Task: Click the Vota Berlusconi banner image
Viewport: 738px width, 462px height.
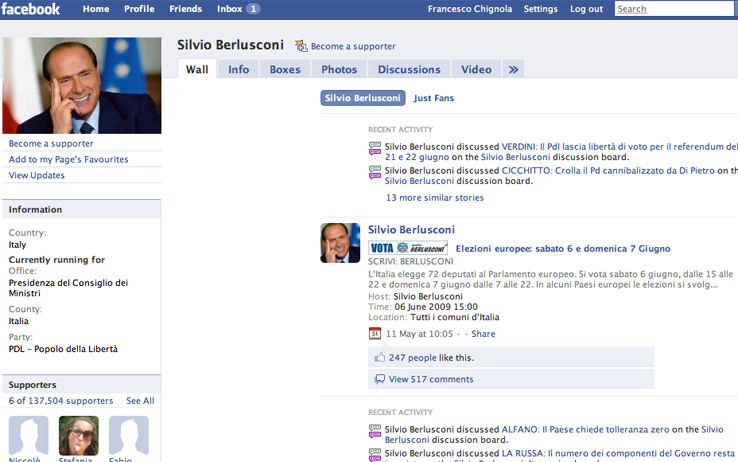Action: coord(407,248)
